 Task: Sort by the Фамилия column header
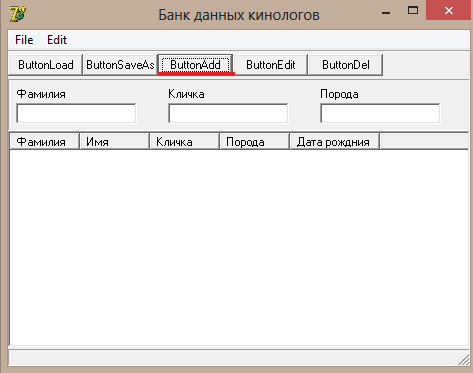click(45, 142)
